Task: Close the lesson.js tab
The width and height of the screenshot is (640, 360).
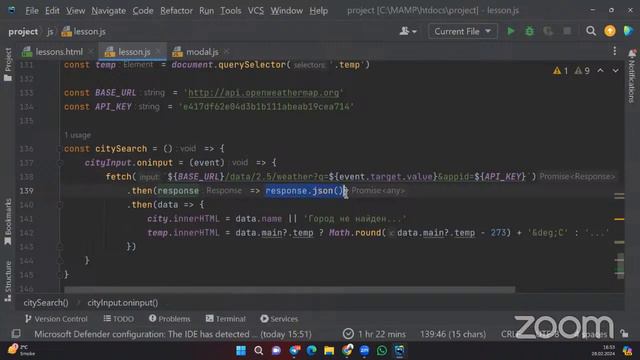Action: (x=158, y=52)
